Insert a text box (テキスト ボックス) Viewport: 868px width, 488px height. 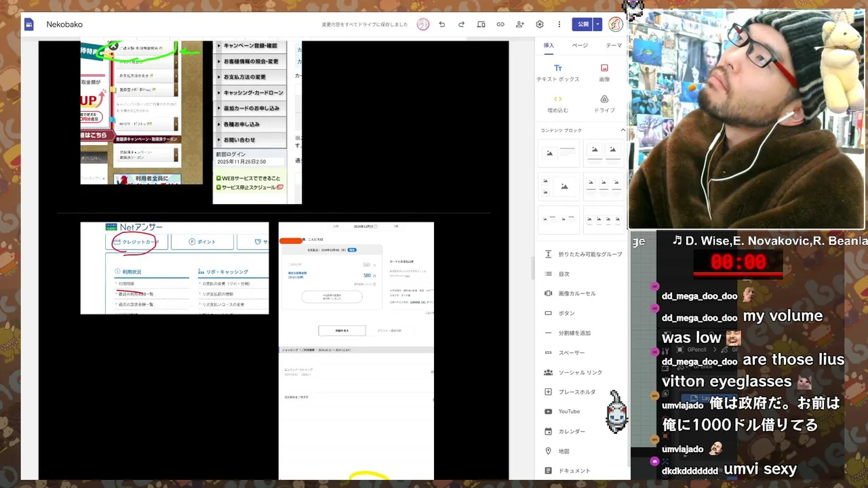(558, 73)
